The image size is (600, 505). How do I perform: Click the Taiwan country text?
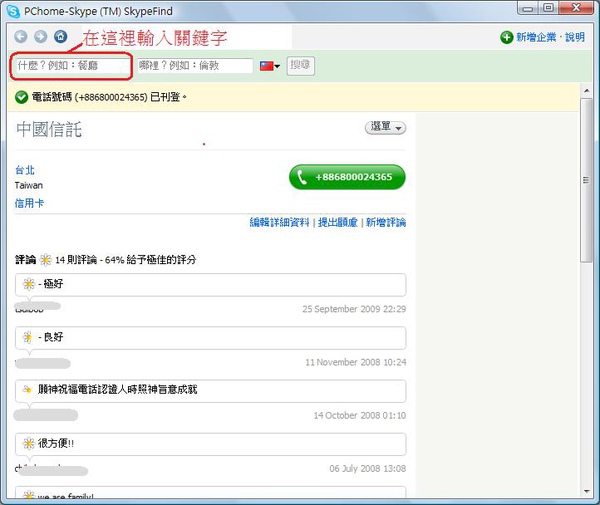(29, 186)
